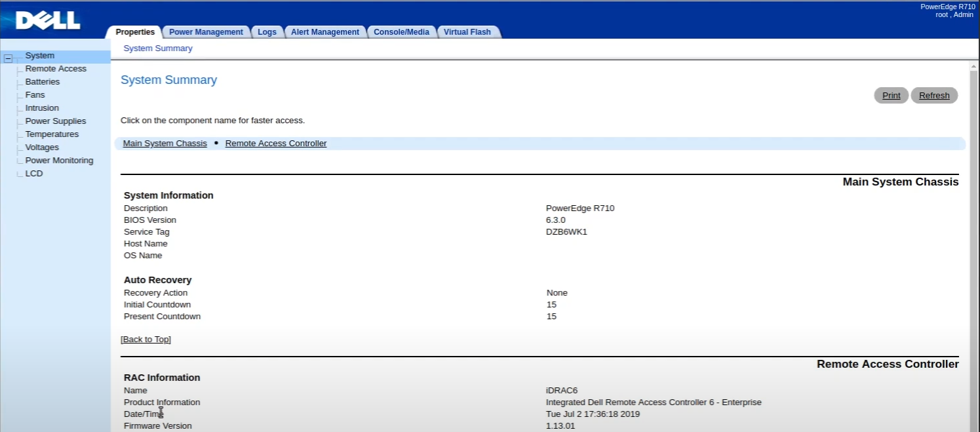
Task: Click the Refresh button
Action: point(934,96)
